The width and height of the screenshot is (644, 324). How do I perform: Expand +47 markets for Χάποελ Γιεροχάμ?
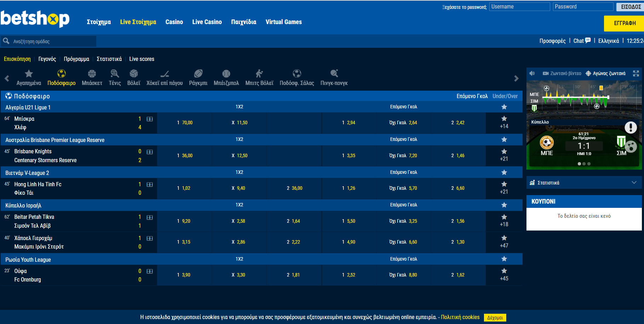click(x=504, y=246)
